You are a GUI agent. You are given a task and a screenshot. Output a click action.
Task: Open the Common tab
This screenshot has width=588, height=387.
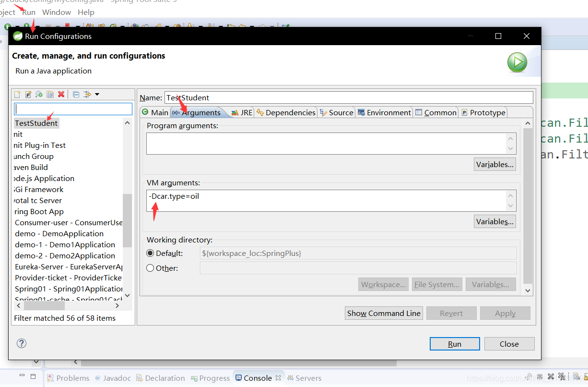click(436, 112)
